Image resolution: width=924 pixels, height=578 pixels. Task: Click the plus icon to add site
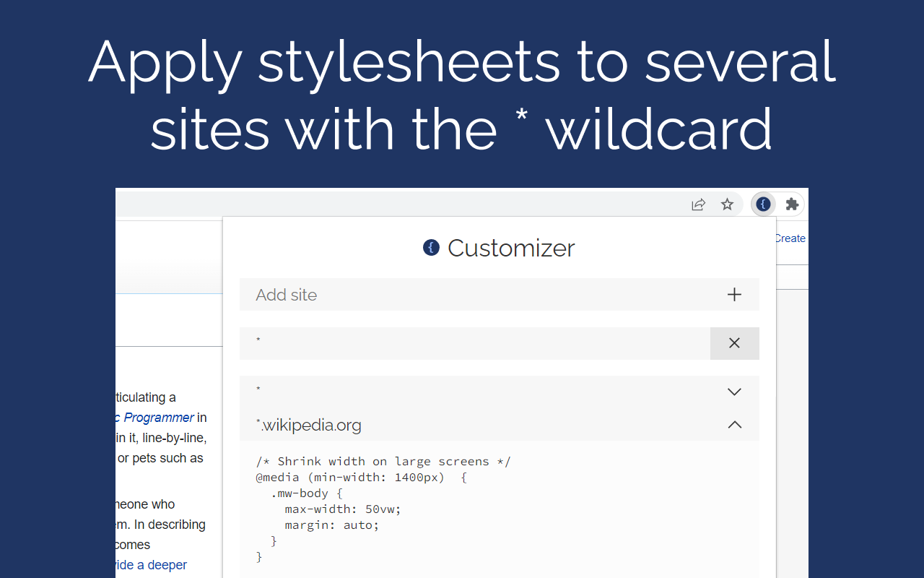[734, 295]
